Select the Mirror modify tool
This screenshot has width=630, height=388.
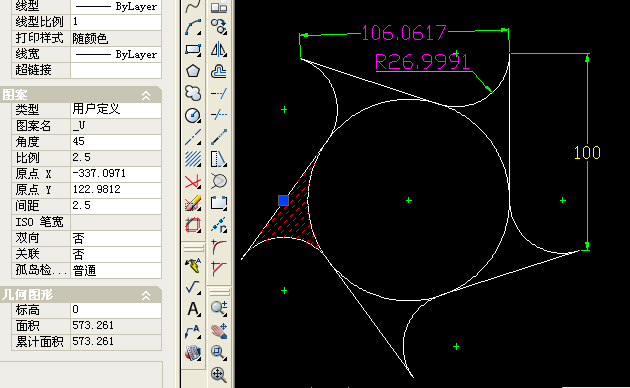point(219,50)
